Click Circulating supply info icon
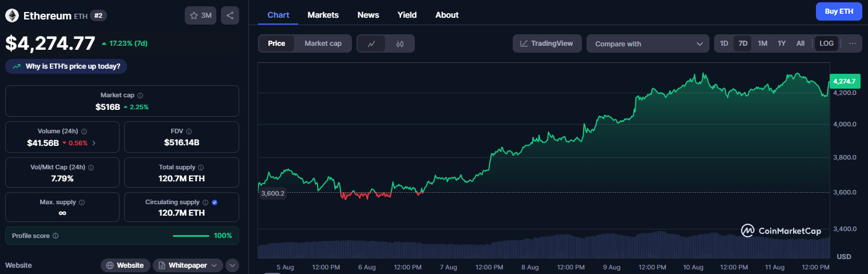This screenshot has width=868, height=274. tap(205, 202)
